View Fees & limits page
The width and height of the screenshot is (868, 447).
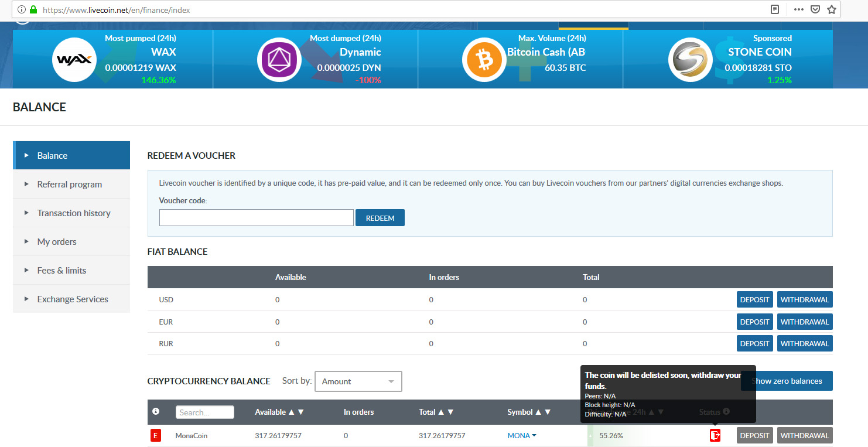(71, 270)
